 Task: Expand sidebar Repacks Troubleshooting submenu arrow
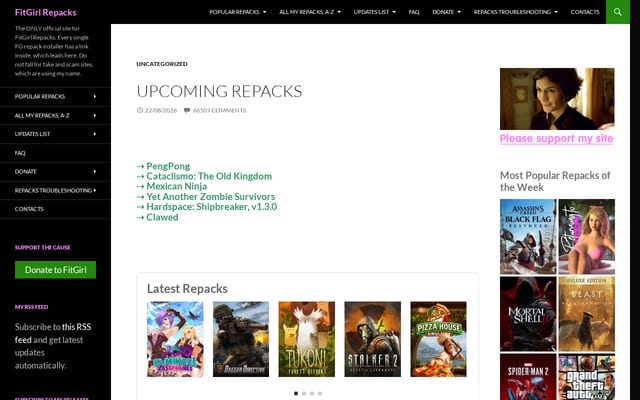pyautogui.click(x=95, y=190)
